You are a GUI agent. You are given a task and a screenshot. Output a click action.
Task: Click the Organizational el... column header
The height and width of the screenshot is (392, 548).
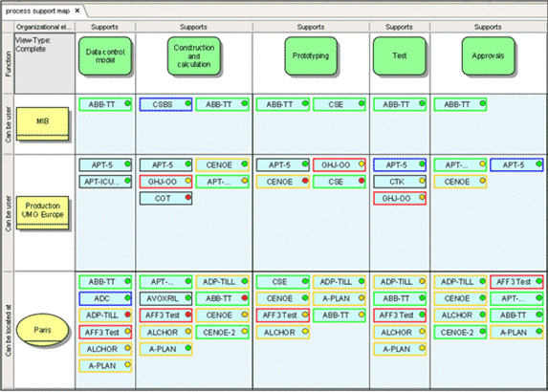pos(44,27)
